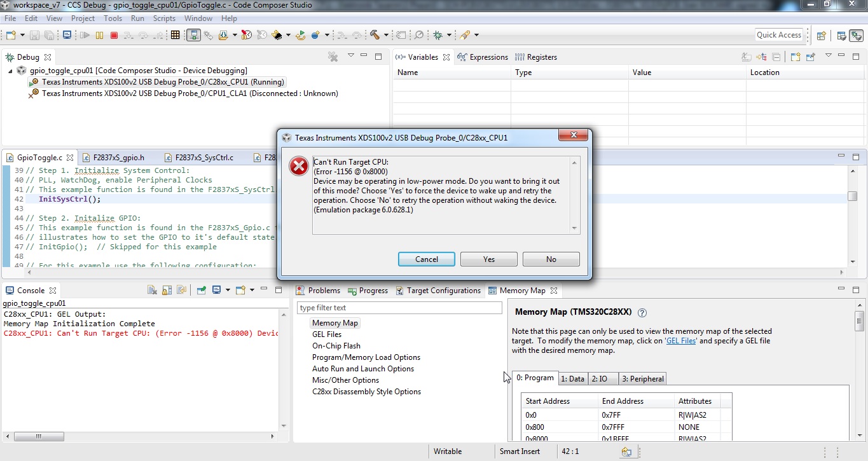Select the CCS Debug perspective icon
Screen dimensions: 868x461
856,36
